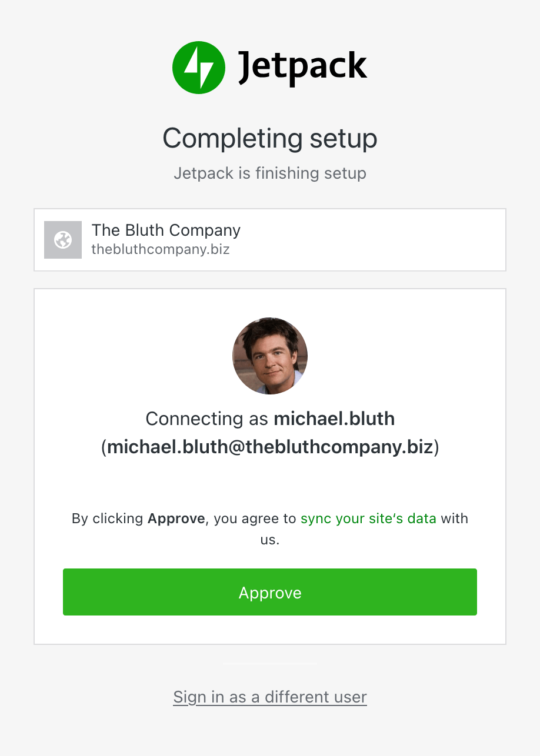Click the Completing setup heading
This screenshot has width=540, height=756.
point(269,139)
